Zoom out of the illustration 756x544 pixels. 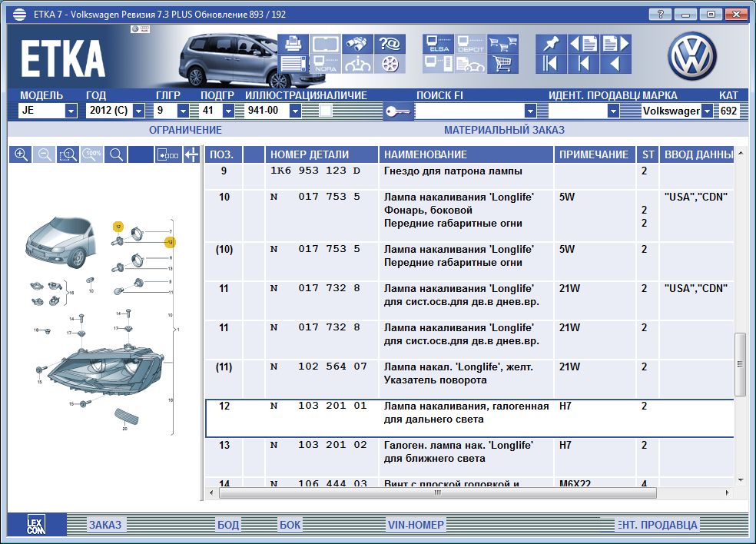click(45, 154)
